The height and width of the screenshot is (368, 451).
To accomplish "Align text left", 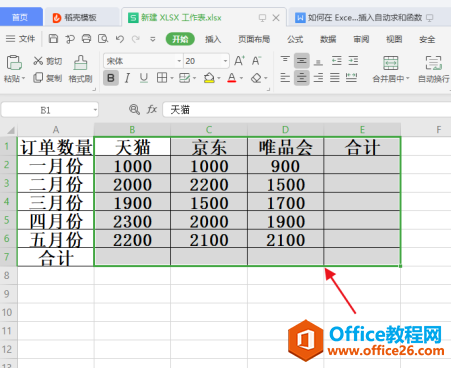I will point(285,78).
